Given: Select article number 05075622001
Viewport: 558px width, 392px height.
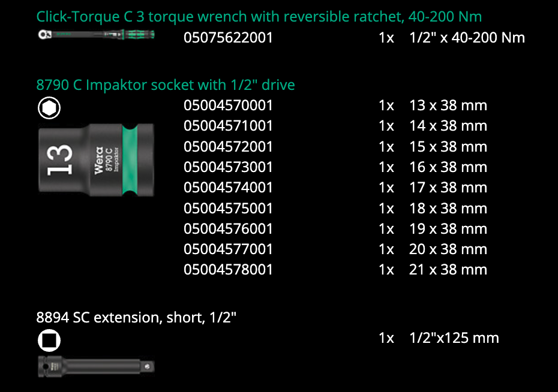Looking at the screenshot, I should pyautogui.click(x=228, y=38).
